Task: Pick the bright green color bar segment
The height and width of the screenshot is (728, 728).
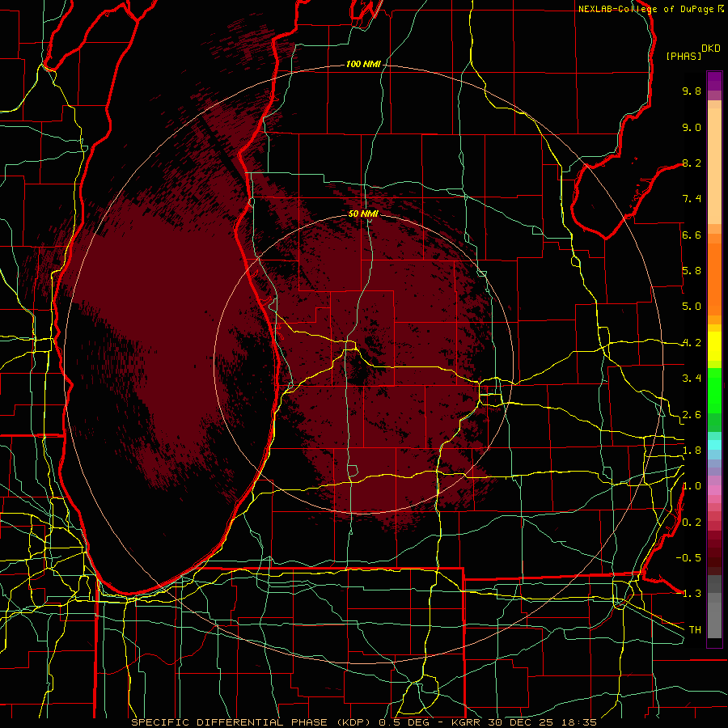Action: pyautogui.click(x=714, y=390)
